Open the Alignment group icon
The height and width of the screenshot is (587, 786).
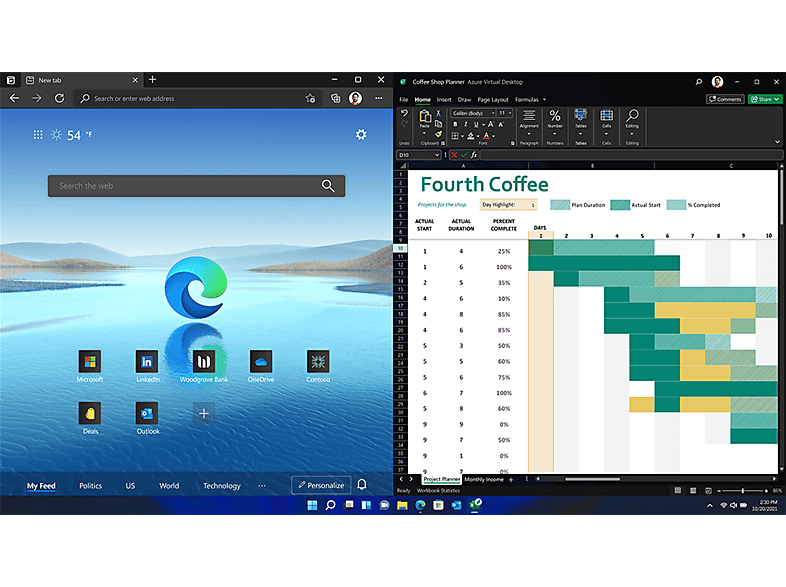[529, 116]
